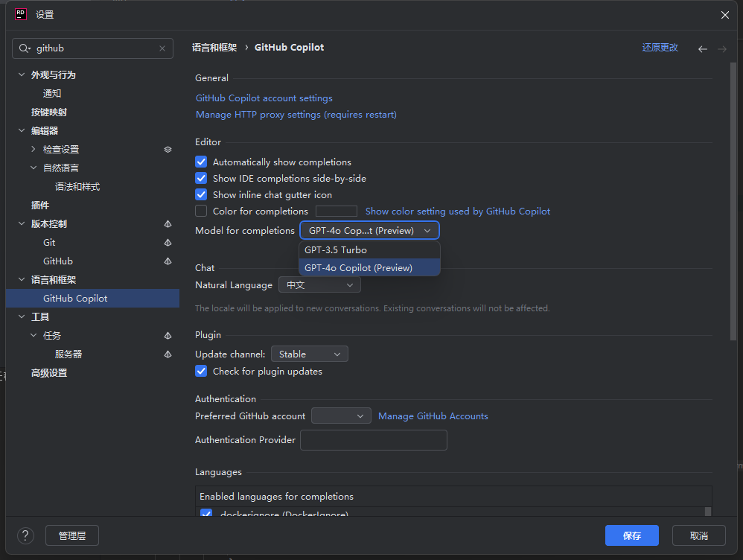Screen dimensions: 743x560
Task: Open the Update channel dropdown
Action: coord(310,354)
